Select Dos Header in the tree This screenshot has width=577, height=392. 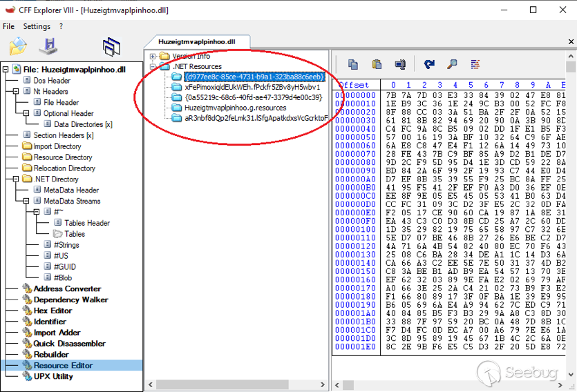[52, 81]
